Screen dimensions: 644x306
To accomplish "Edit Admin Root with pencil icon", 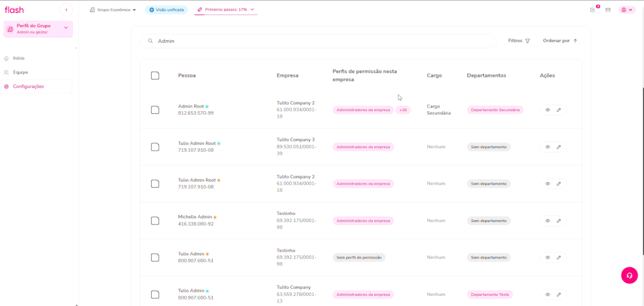I will tap(559, 110).
